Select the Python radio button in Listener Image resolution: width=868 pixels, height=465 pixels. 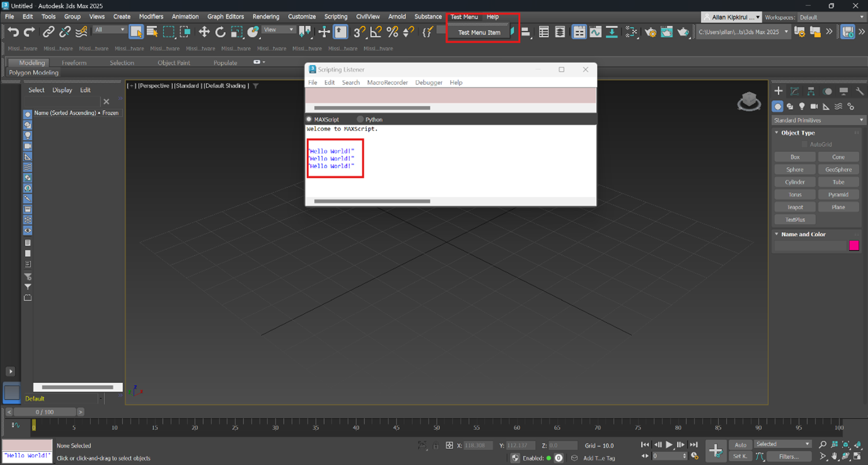[x=360, y=119]
